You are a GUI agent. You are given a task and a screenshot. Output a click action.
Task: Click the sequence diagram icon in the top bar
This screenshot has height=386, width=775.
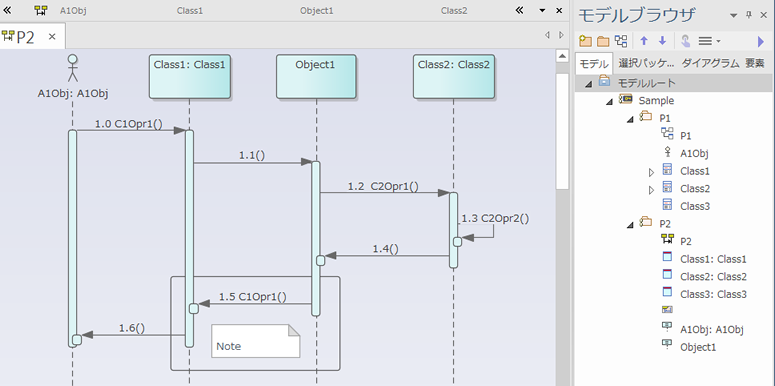[42, 10]
